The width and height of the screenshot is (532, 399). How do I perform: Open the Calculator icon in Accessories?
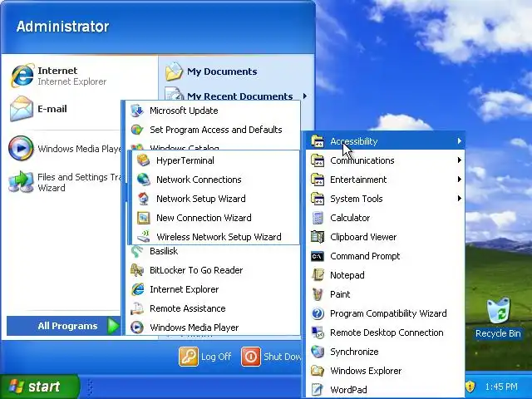point(318,218)
